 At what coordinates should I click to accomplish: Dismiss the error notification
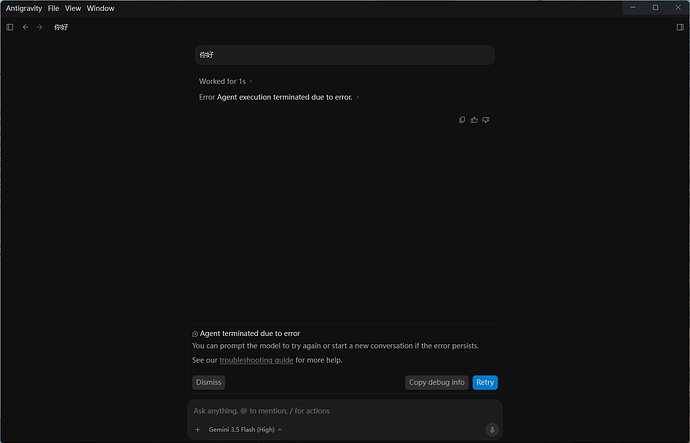pos(209,382)
